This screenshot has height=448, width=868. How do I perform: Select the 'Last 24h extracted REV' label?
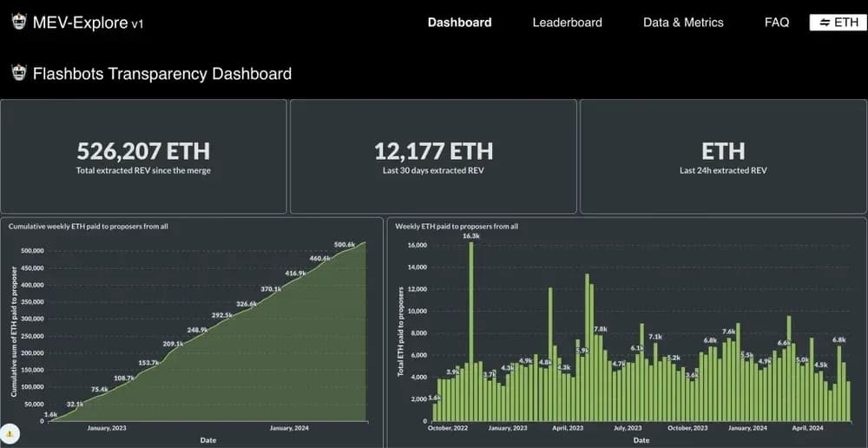724,170
